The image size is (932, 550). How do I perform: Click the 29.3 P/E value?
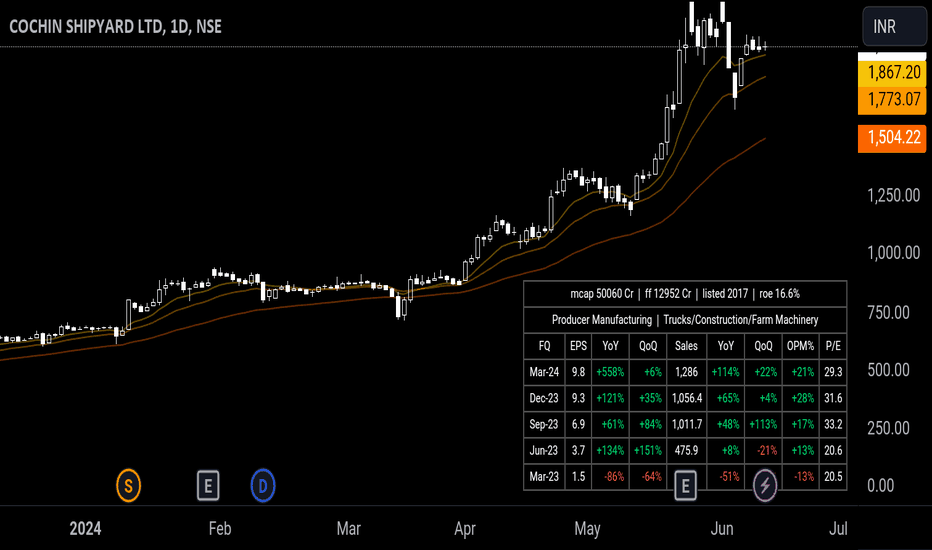833,372
